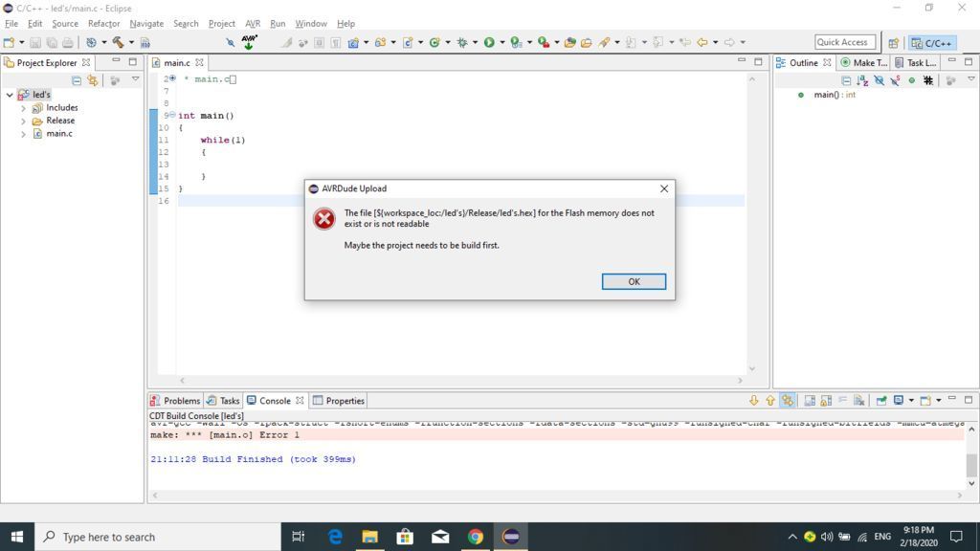
Task: Open the Refactor menu
Action: click(x=103, y=23)
